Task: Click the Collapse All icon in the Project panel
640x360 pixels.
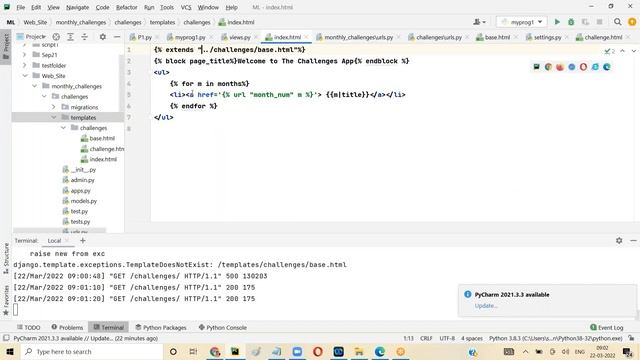Action: click(x=84, y=37)
